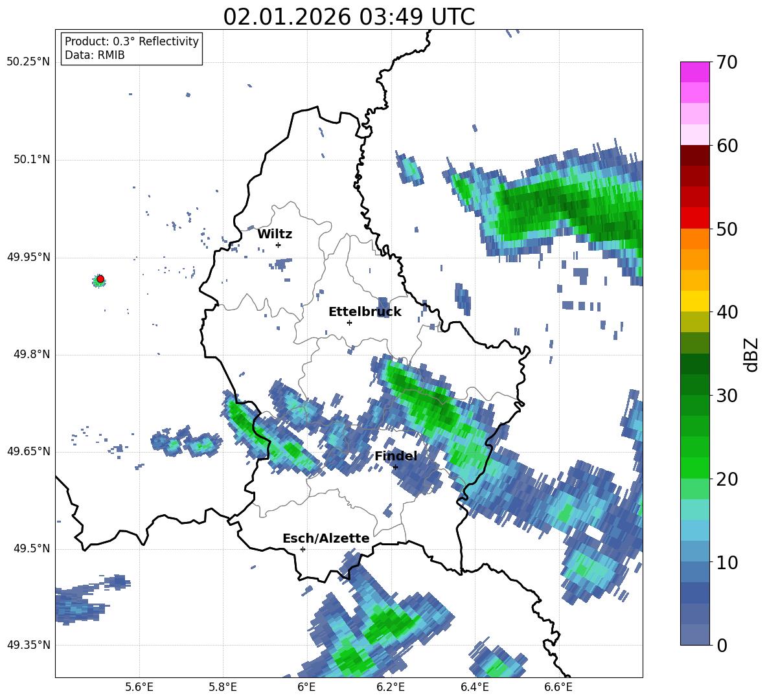Click the 49.35°N latitude label
767x700 pixels.
29,645
